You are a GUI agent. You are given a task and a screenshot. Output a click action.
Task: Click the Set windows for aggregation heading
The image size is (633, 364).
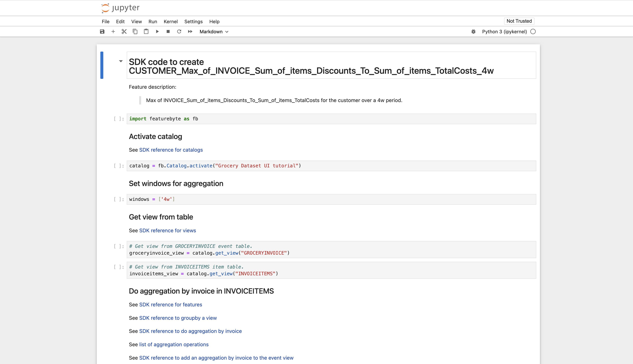176,183
